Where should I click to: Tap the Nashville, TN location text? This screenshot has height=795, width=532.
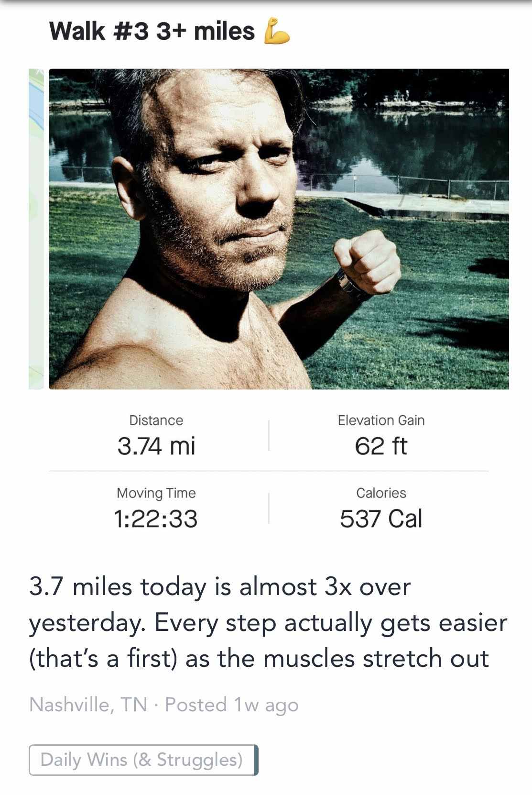click(x=88, y=705)
